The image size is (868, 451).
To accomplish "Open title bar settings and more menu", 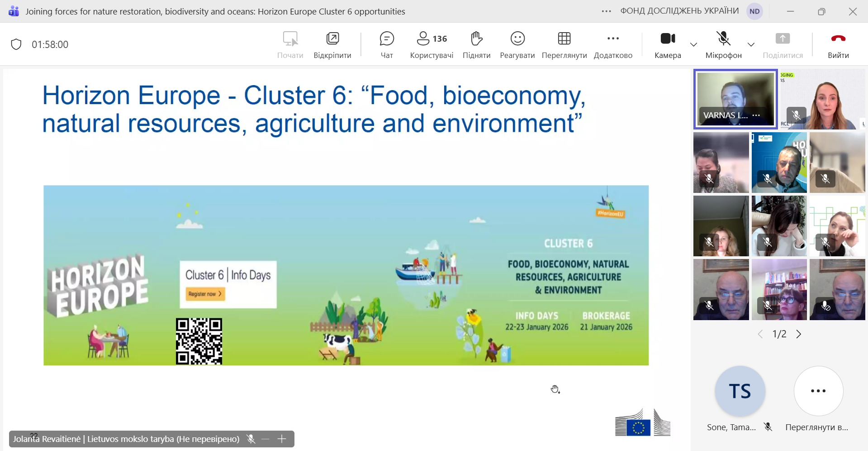I will pyautogui.click(x=606, y=11).
